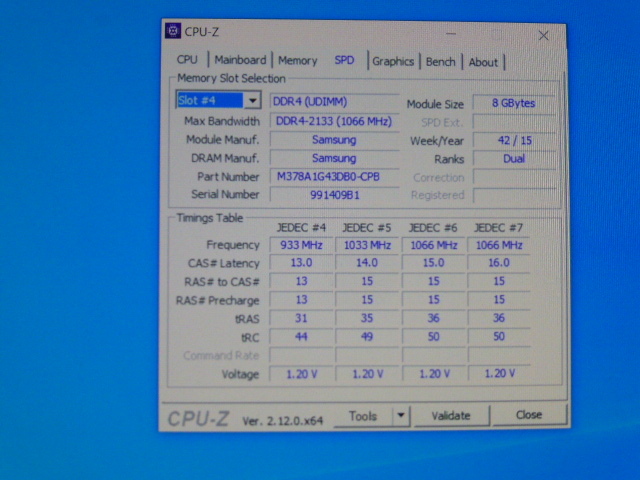Click the CPU-Z app icon in title bar
This screenshot has height=480, width=640.
click(173, 31)
